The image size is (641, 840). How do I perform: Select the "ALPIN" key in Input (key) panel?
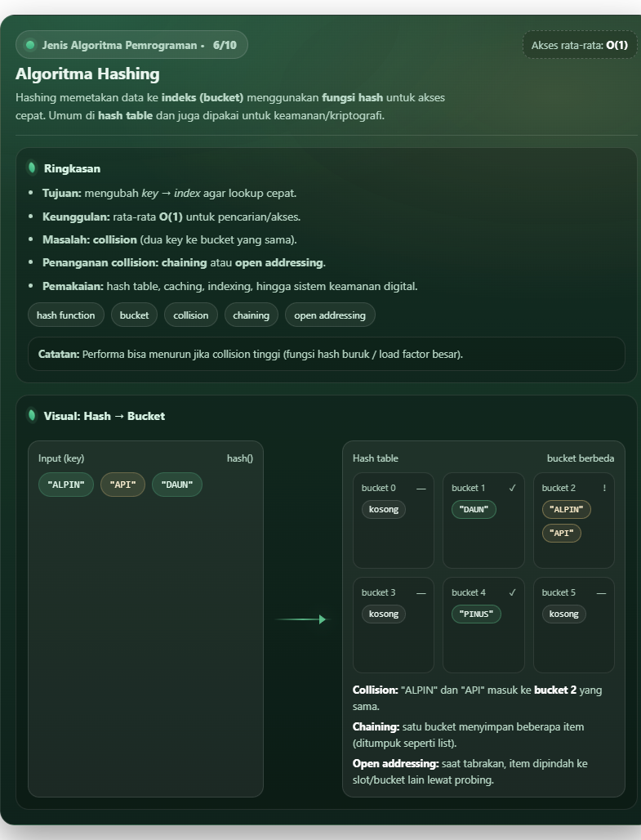pyautogui.click(x=66, y=485)
